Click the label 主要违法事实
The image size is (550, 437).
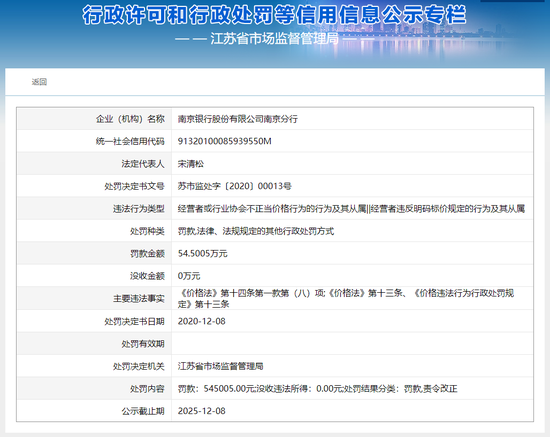(x=139, y=298)
